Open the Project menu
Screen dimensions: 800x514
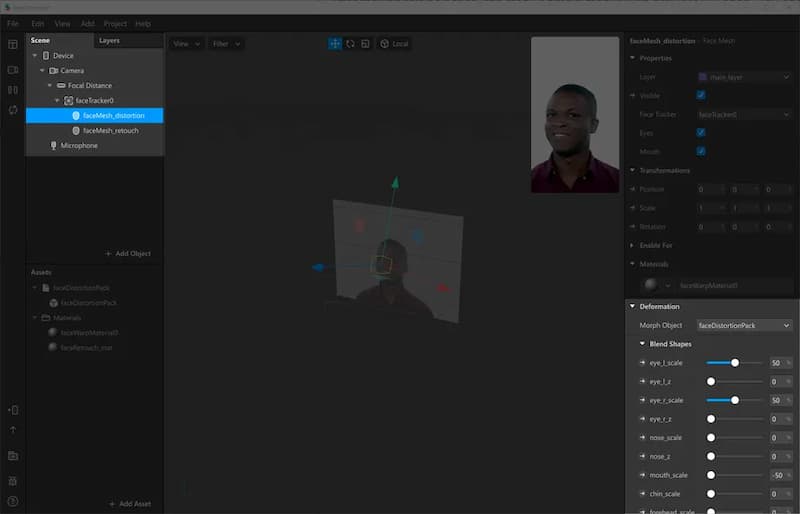tap(115, 23)
